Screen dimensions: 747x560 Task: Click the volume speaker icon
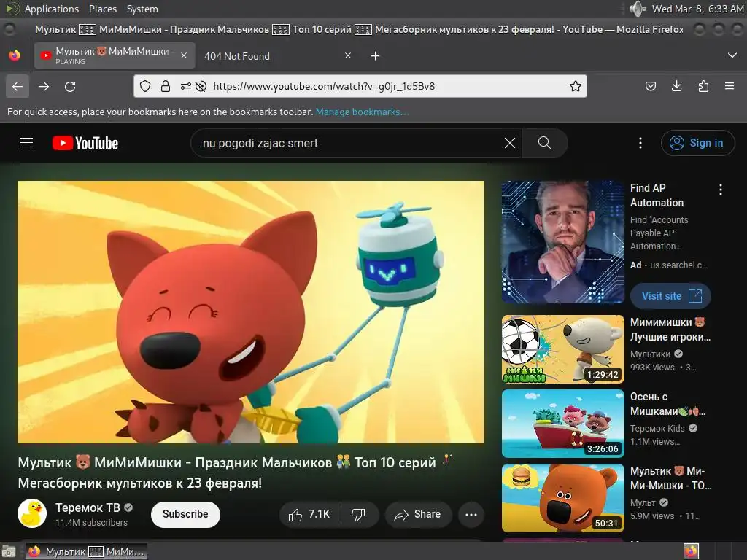(x=637, y=9)
